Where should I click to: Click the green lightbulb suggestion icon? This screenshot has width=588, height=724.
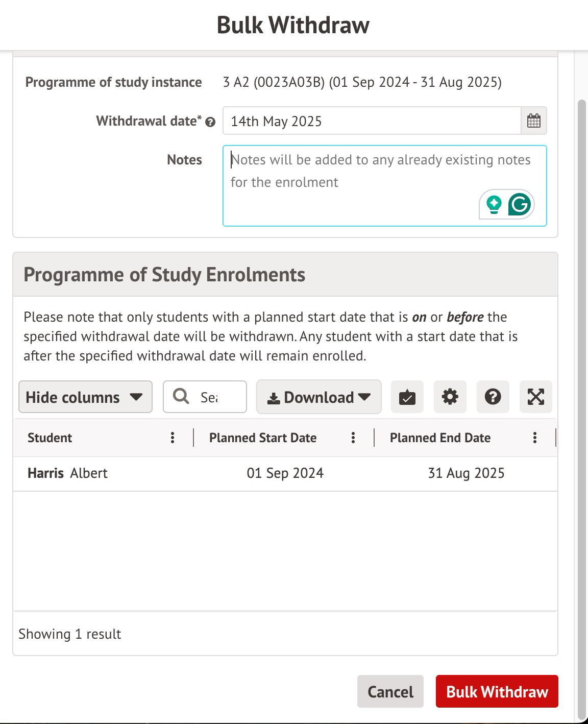pos(494,204)
